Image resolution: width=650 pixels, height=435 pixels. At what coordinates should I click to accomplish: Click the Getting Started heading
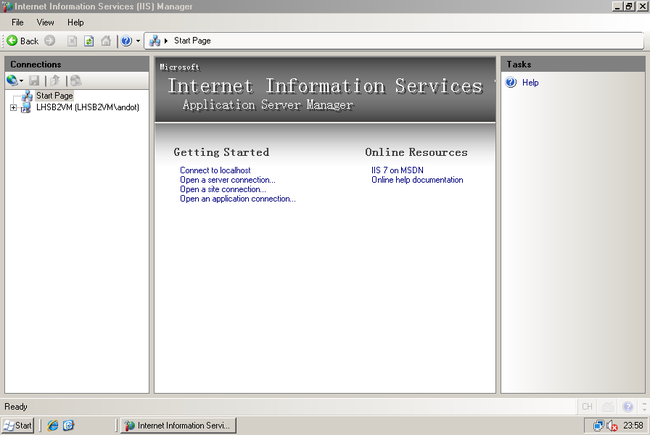click(x=221, y=152)
